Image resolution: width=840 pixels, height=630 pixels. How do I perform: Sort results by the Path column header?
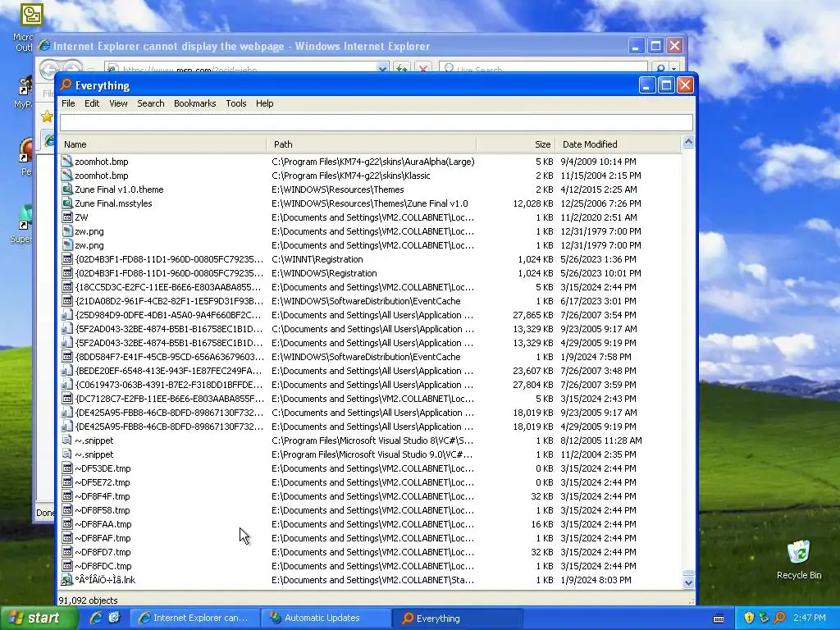pyautogui.click(x=372, y=144)
